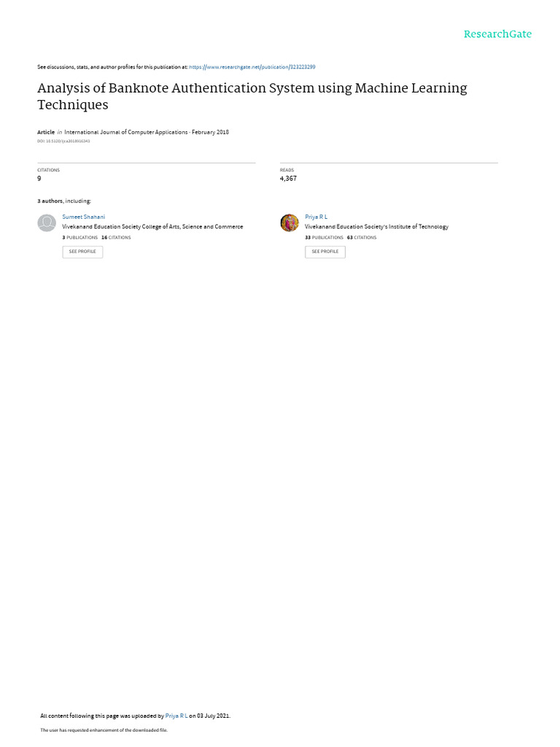Image resolution: width=560 pixels, height=747 pixels.
Task: Click Vivekanand Education Society's Institute of Technology affiliation
Action: coord(377,227)
